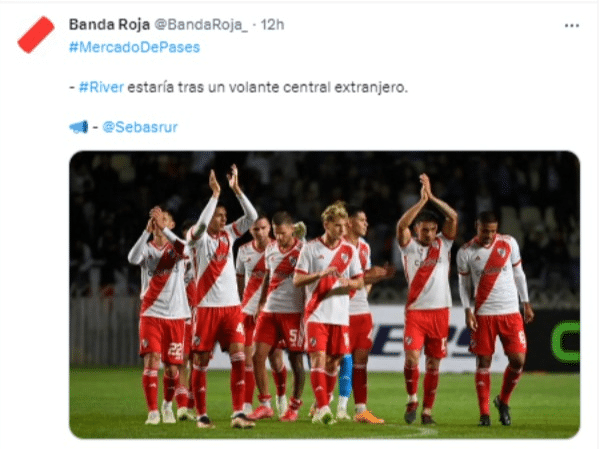Viewport: 604px width, 449px height.
Task: Open the Banda Roja red profile avatar
Action: [x=36, y=34]
